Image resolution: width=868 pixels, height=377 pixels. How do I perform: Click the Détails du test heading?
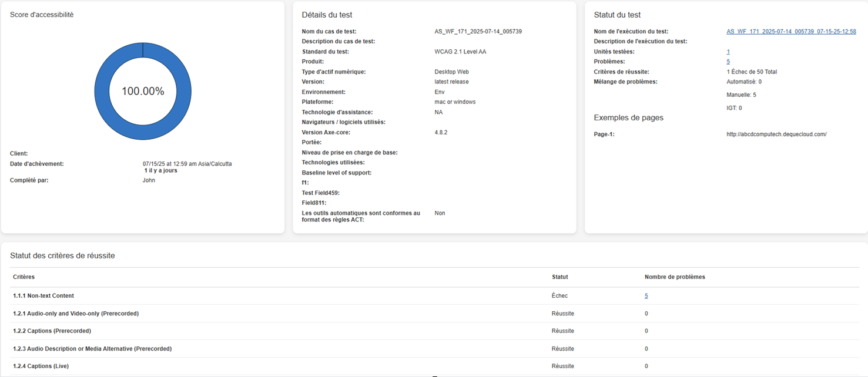pyautogui.click(x=327, y=15)
